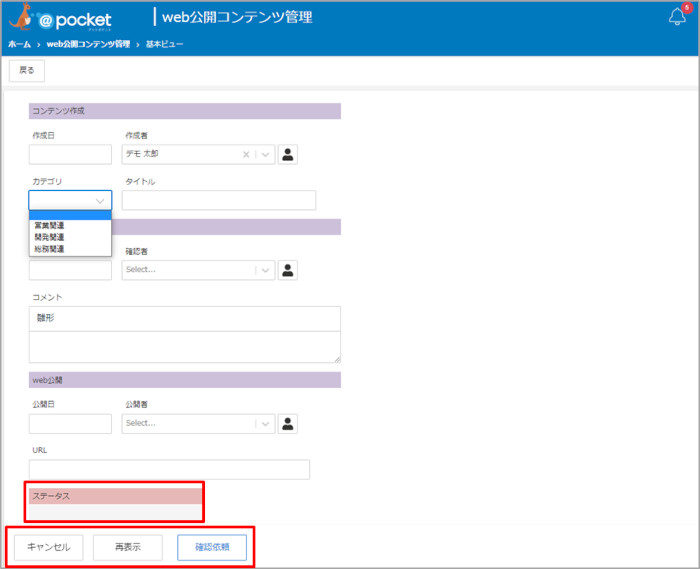Expand the 確認者 Select dropdown
Screen dimensions: 700x569
click(265, 270)
